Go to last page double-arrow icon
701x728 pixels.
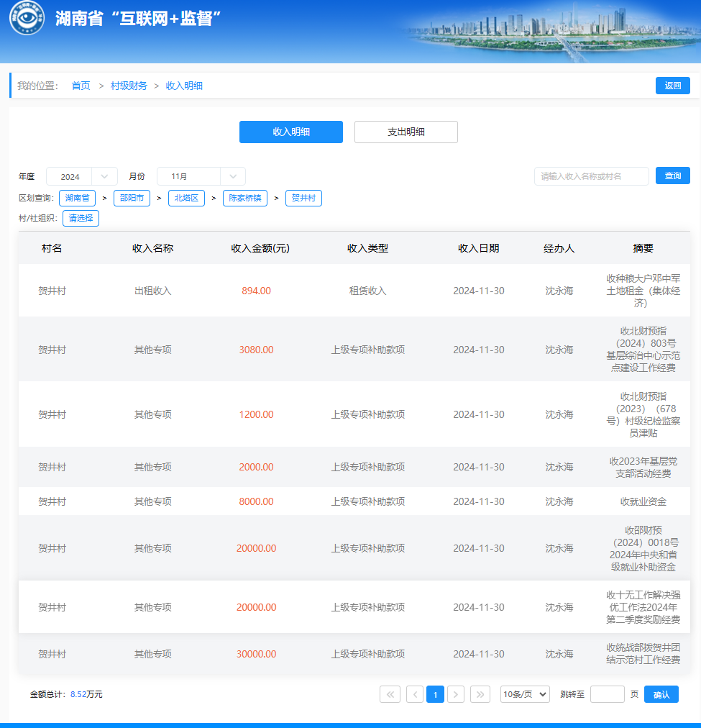pos(480,694)
